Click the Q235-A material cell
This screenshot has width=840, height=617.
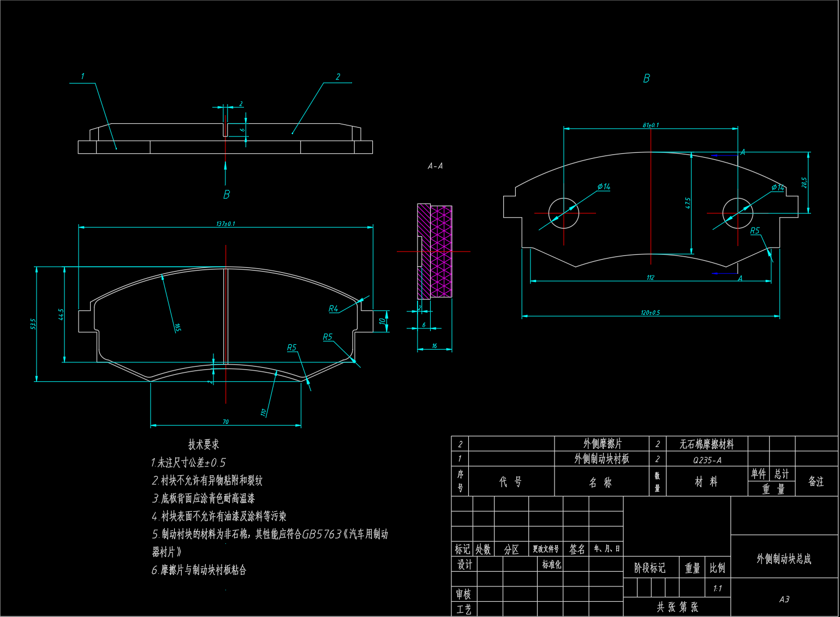tap(707, 460)
